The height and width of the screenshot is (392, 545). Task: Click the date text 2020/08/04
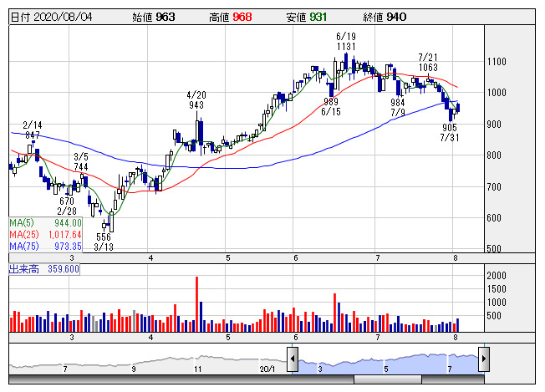click(63, 17)
